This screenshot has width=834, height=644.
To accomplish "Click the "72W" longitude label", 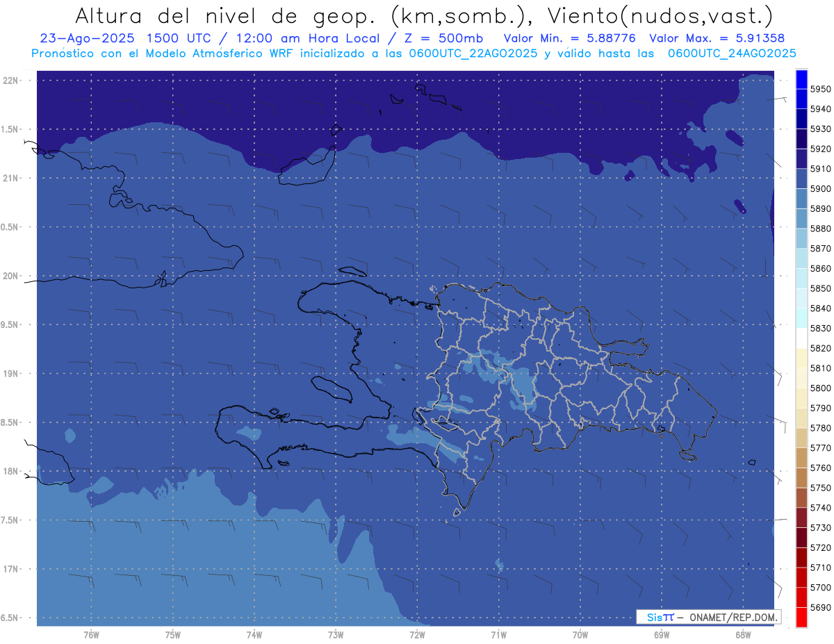I will 417,634.
